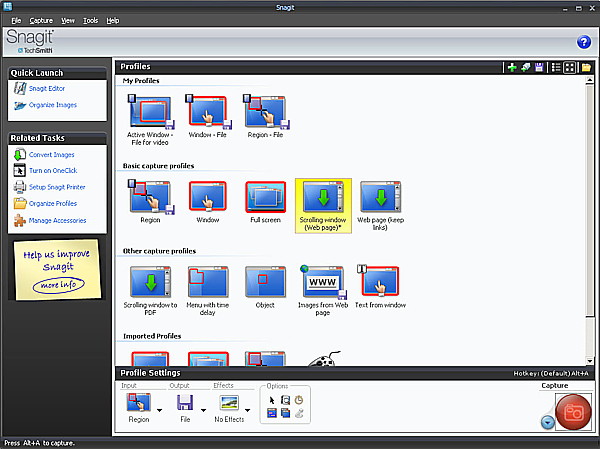The width and height of the screenshot is (600, 449).
Task: Click the 'Imported Profiles' section heading
Action: click(x=152, y=336)
